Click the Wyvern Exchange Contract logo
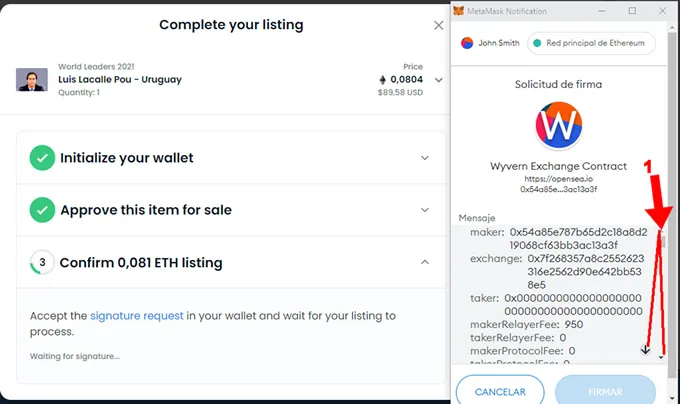Image resolution: width=680 pixels, height=404 pixels. pyautogui.click(x=559, y=128)
